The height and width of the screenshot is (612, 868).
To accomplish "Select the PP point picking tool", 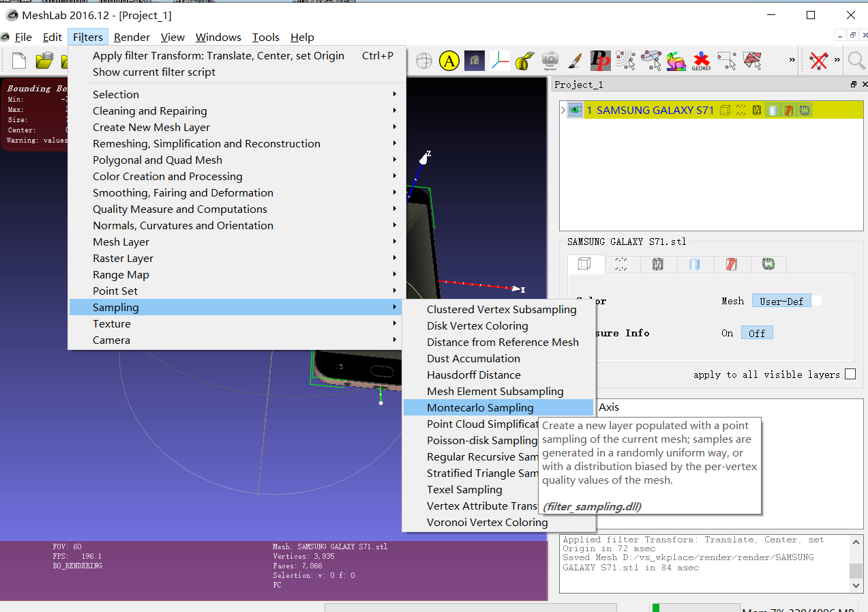I will click(600, 61).
